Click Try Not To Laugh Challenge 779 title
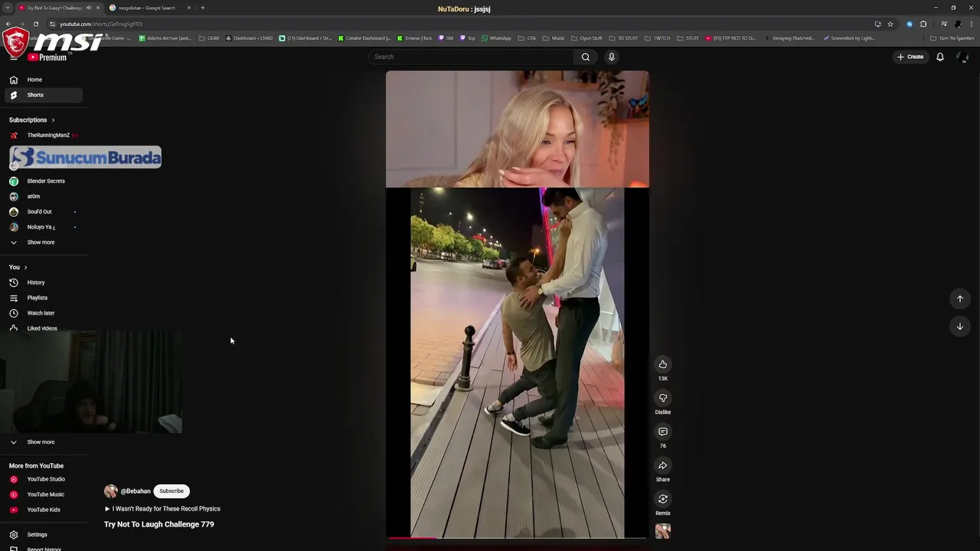This screenshot has height=551, width=980. (x=159, y=524)
